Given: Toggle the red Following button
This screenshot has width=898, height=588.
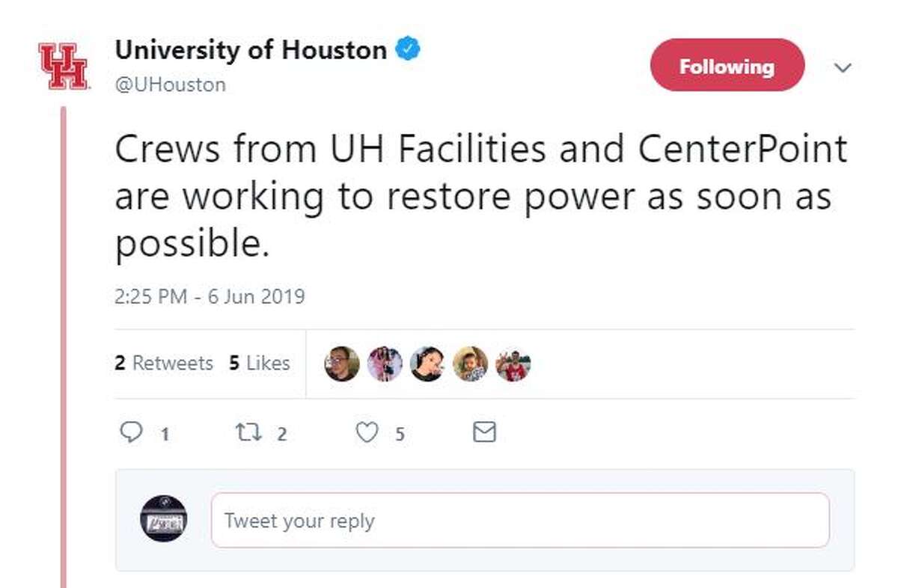Looking at the screenshot, I should tap(727, 66).
